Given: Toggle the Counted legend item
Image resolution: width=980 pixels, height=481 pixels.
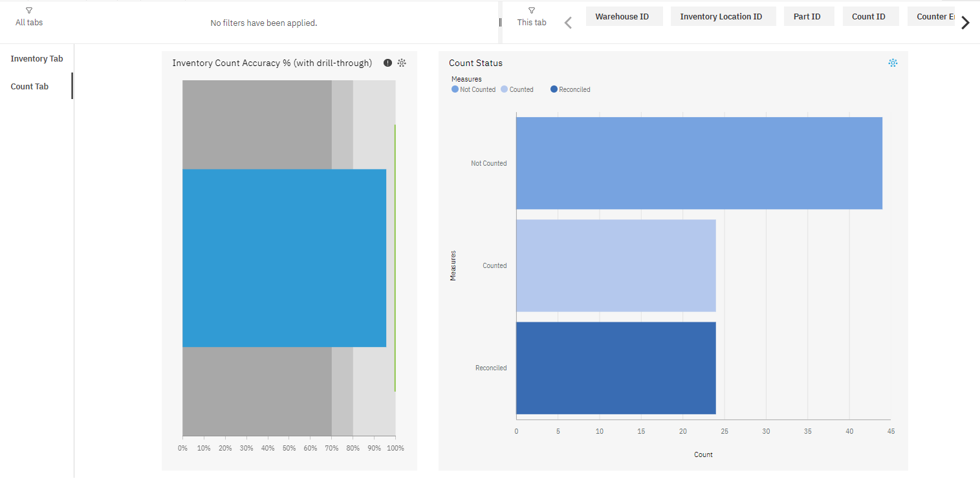Looking at the screenshot, I should [517, 89].
